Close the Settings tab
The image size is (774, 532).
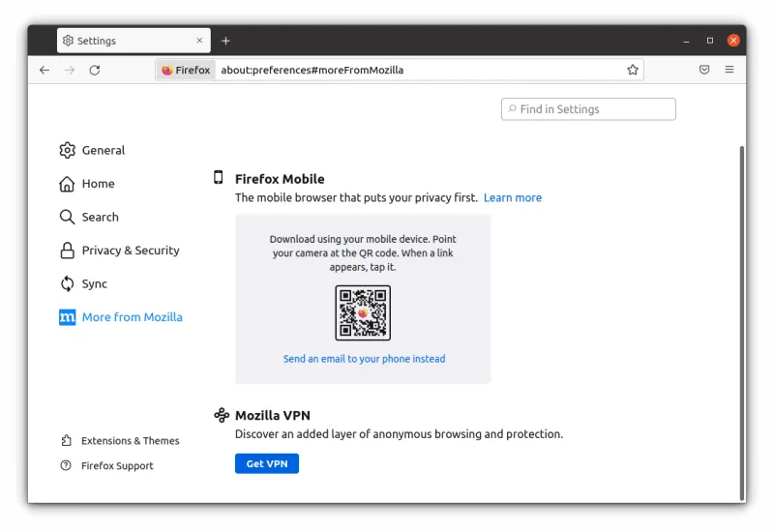coord(200,41)
